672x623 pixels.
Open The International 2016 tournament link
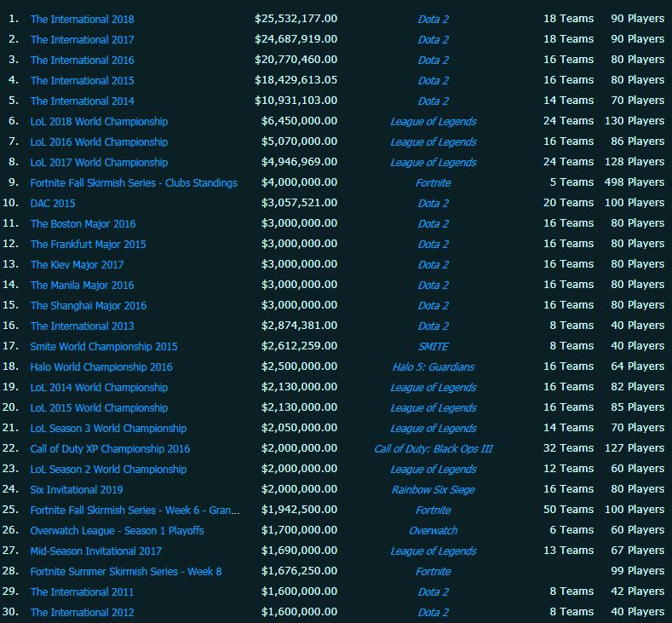click(82, 60)
